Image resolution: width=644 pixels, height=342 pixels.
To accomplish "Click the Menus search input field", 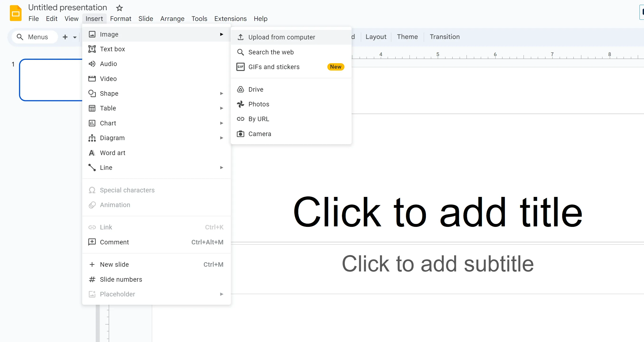I will click(x=38, y=37).
